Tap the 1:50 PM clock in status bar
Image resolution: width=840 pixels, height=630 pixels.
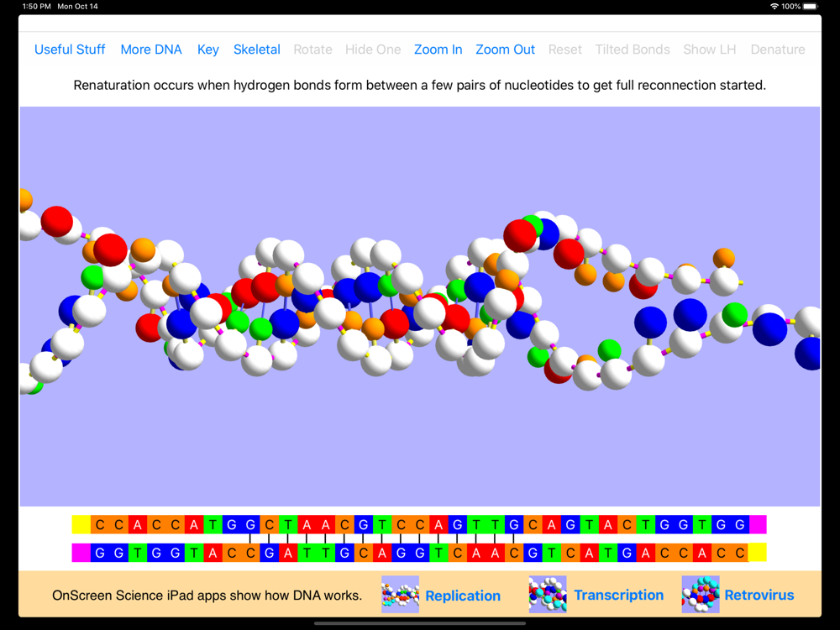point(37,7)
